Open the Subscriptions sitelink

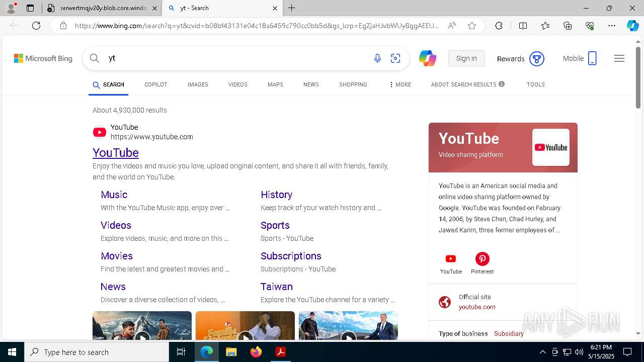[291, 256]
